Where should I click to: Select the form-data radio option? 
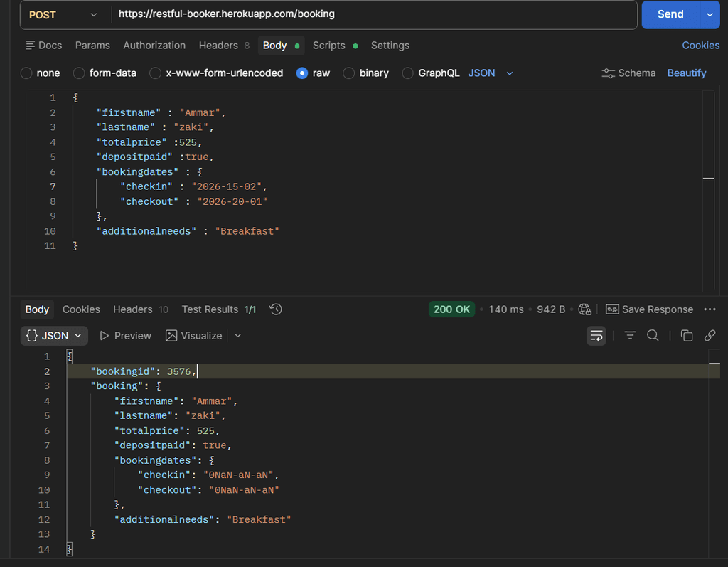[x=79, y=73]
